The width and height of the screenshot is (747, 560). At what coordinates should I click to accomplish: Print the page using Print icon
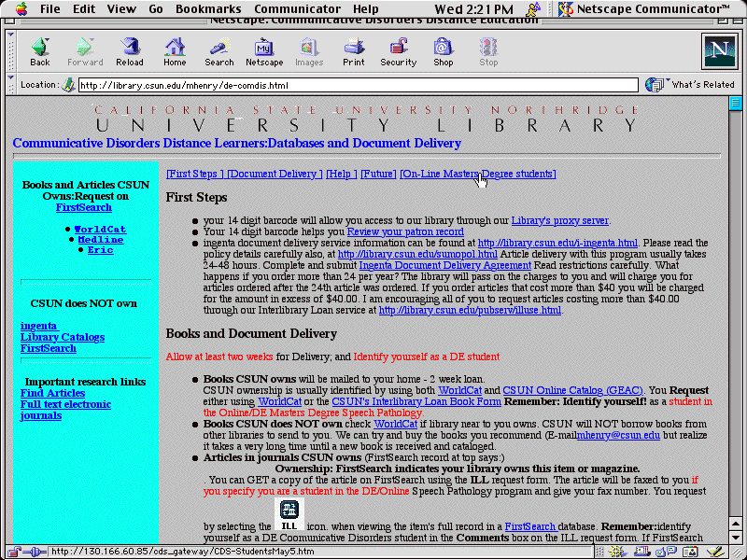pos(354,51)
